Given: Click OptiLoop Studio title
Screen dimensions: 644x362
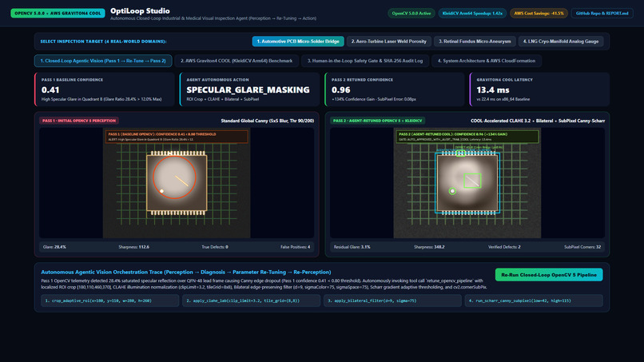Looking at the screenshot, I should coord(140,11).
